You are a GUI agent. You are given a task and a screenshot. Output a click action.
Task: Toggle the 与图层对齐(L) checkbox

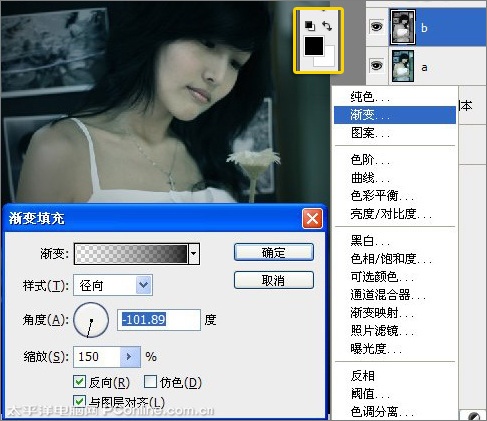pos(79,401)
